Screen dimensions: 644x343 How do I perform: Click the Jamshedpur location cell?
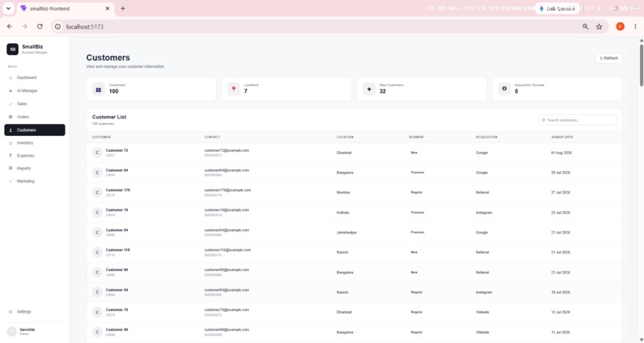tap(347, 233)
